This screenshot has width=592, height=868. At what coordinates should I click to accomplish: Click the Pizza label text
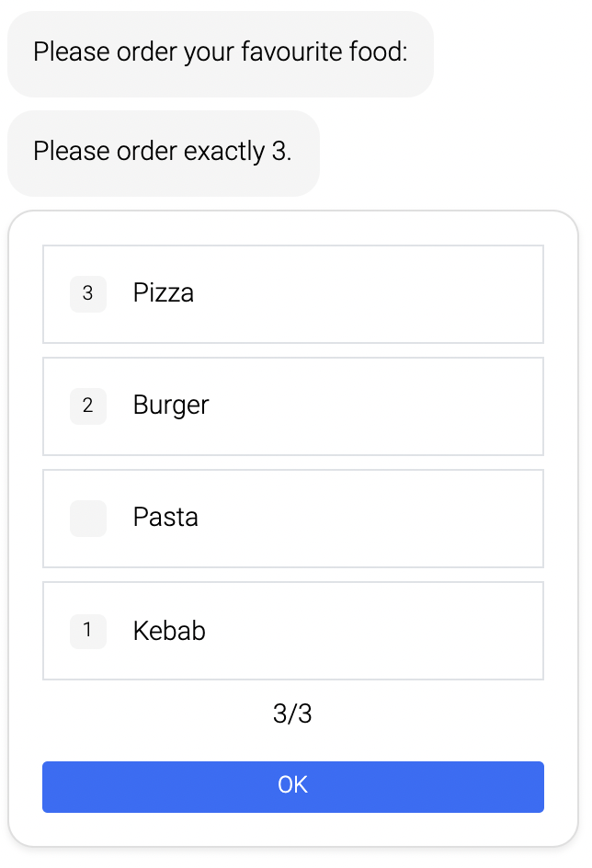pos(163,293)
